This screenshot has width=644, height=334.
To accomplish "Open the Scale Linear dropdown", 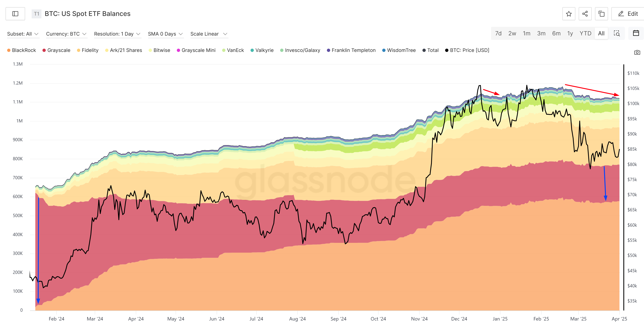I will [x=209, y=34].
